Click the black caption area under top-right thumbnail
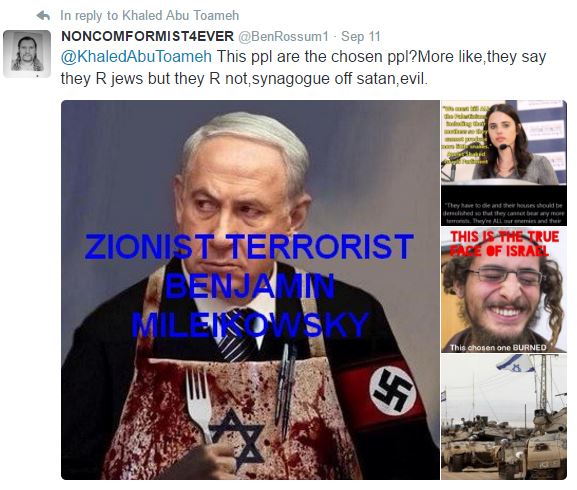This screenshot has width=577, height=490. (x=504, y=206)
